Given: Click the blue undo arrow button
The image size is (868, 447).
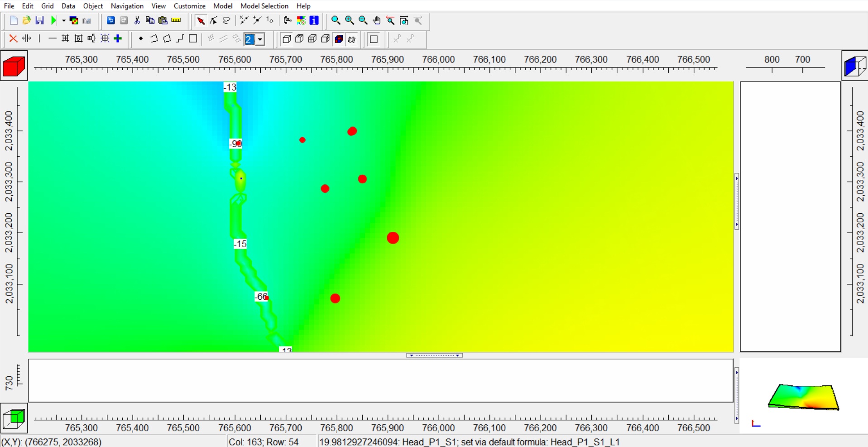Looking at the screenshot, I should pos(110,20).
